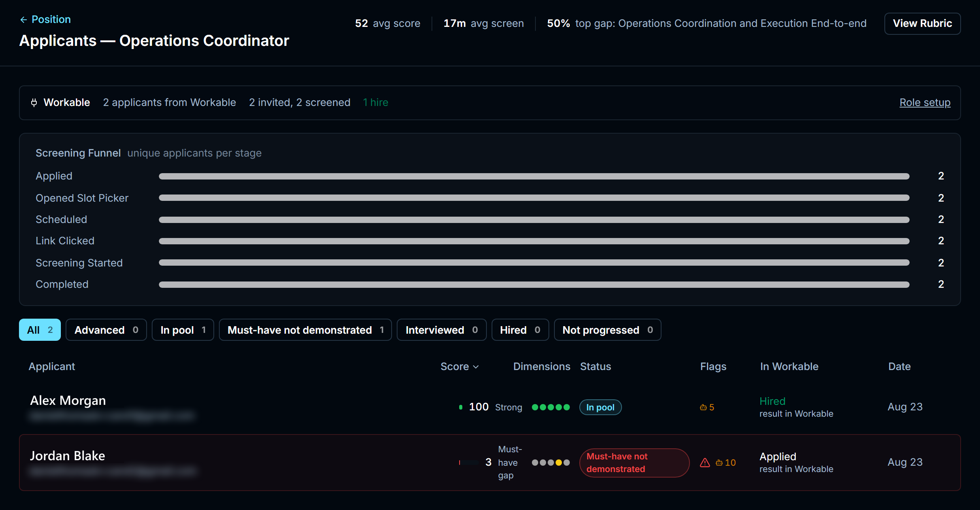
Task: Click the Applicant column header
Action: coord(52,366)
